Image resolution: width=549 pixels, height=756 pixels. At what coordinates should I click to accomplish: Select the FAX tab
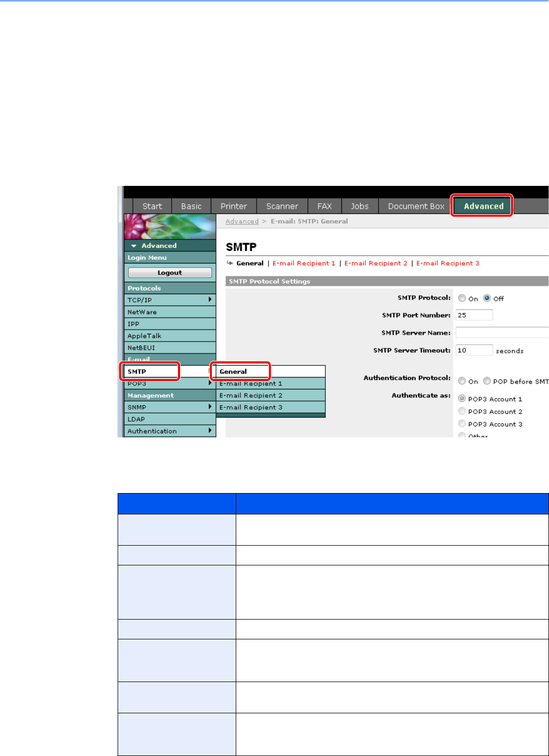pos(325,206)
